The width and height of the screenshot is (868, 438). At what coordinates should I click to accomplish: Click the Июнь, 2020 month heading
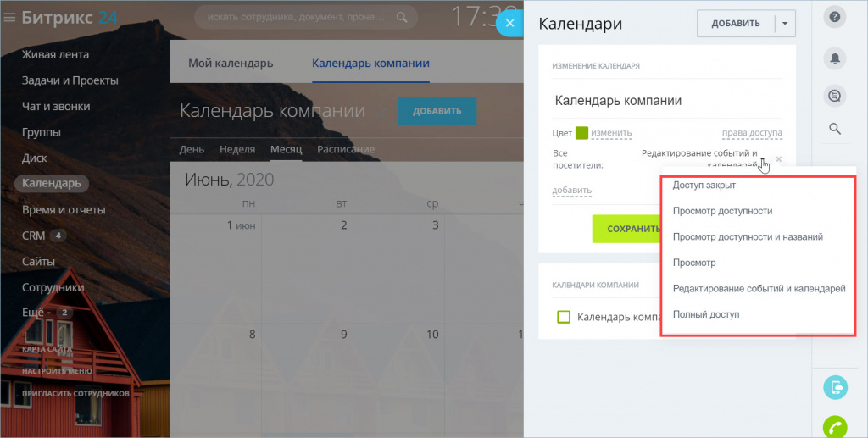229,180
